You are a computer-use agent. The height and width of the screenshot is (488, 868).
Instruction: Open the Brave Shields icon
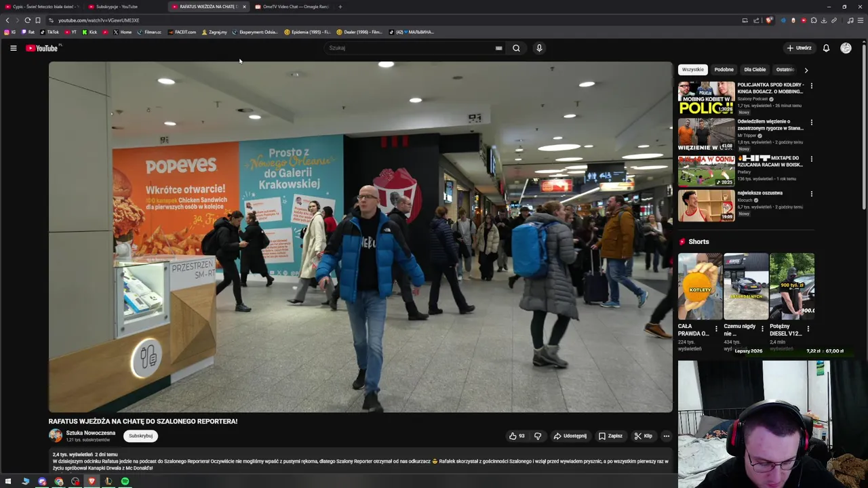tap(768, 20)
